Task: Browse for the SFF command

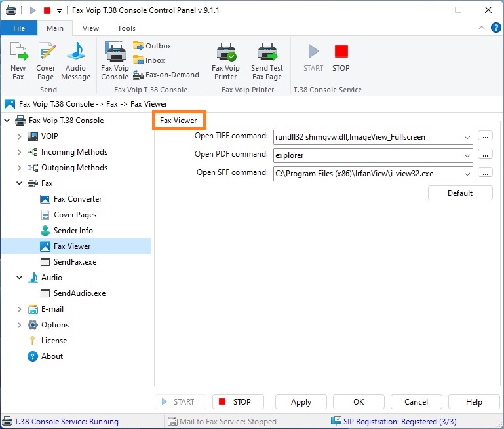Action: coord(485,173)
